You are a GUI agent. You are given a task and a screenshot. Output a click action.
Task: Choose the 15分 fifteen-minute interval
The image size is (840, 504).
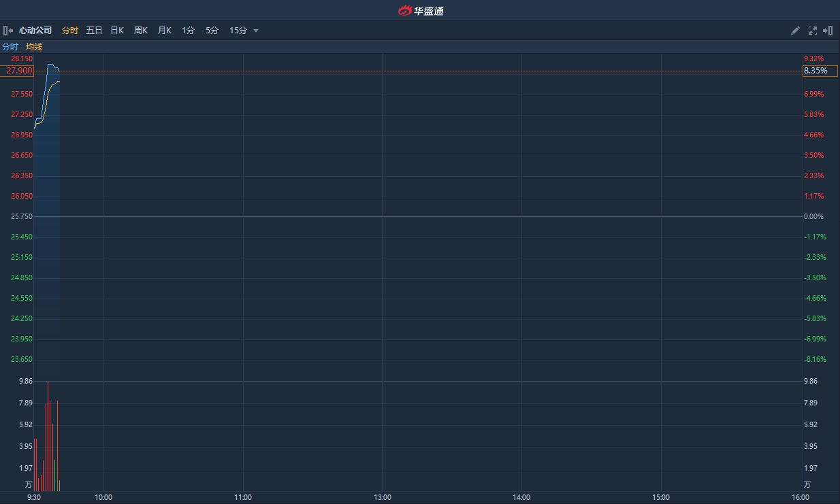238,31
